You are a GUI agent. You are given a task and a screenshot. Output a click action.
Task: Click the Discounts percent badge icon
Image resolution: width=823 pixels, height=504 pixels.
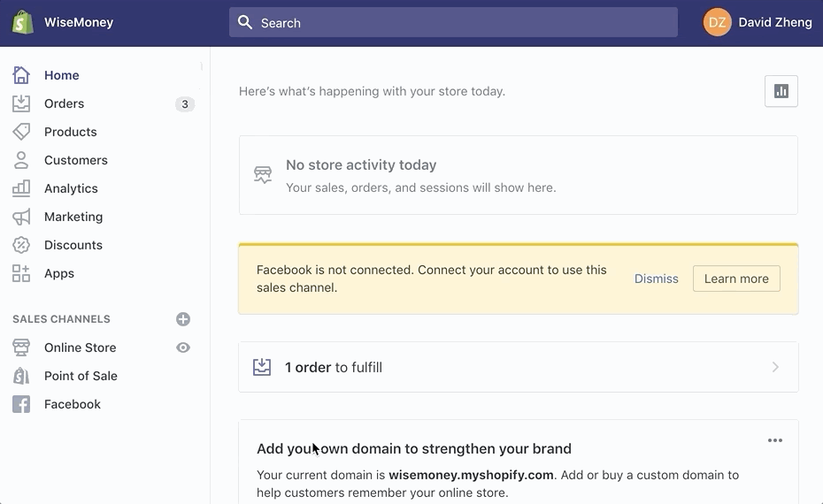(x=21, y=245)
